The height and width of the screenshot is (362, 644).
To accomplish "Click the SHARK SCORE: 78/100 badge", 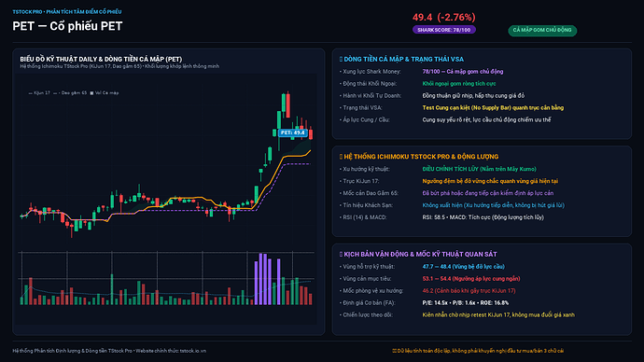I will [x=444, y=30].
